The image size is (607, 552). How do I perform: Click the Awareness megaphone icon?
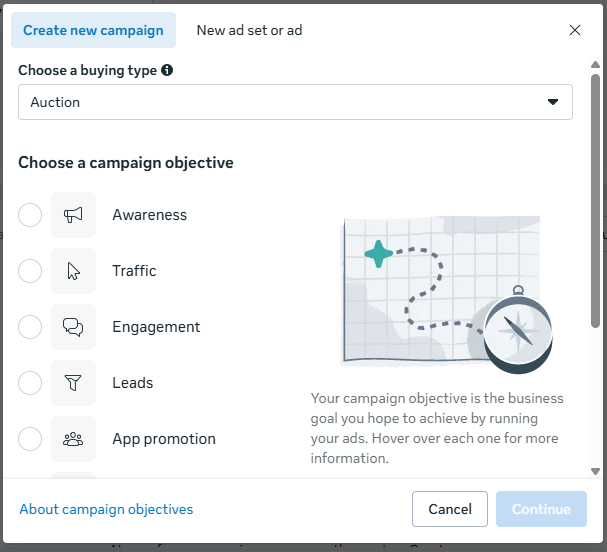pyautogui.click(x=73, y=215)
